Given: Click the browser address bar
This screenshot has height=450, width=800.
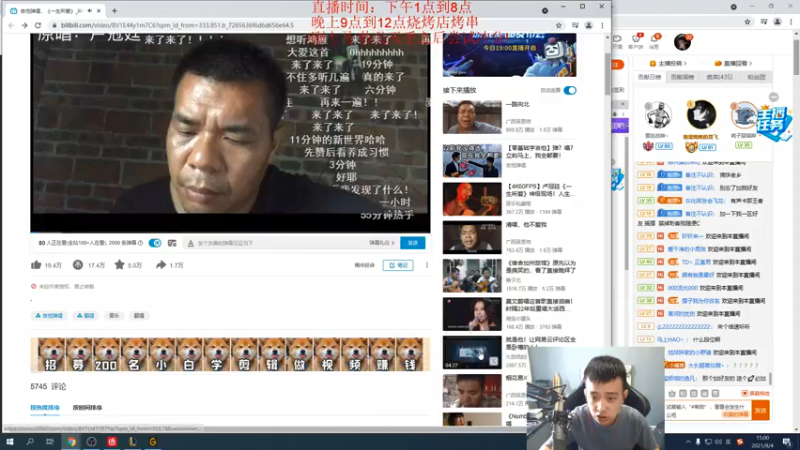Looking at the screenshot, I should tap(301, 25).
